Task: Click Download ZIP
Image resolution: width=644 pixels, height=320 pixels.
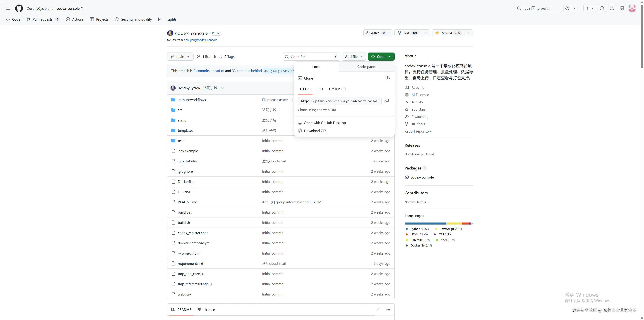Action: (314, 131)
